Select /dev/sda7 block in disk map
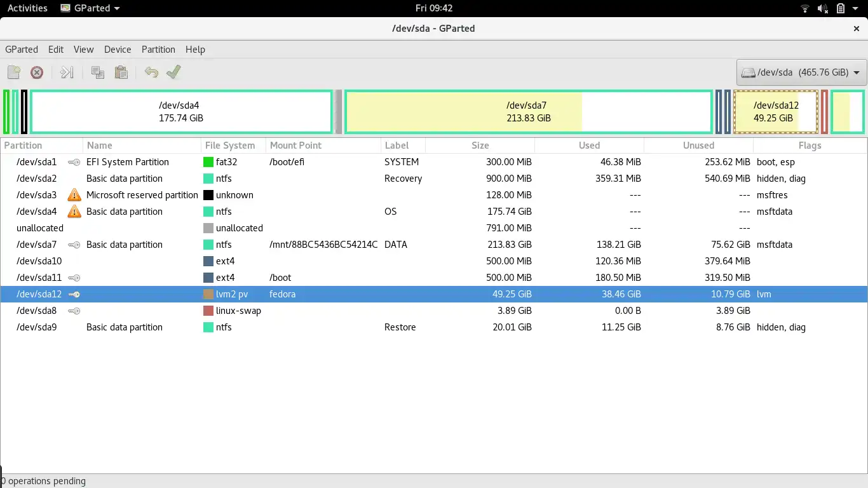 click(528, 112)
